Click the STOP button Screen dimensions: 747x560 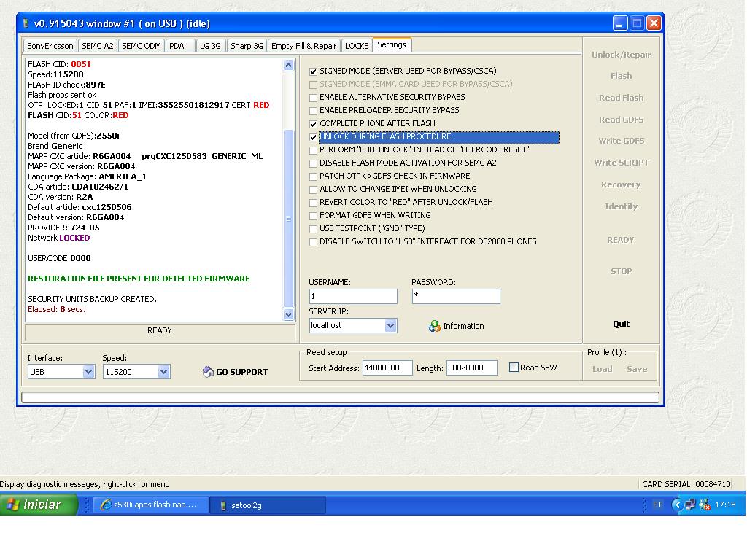coord(621,271)
